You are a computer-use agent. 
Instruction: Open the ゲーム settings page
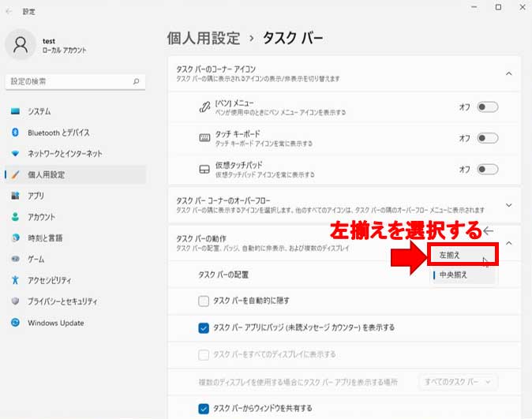(36, 259)
